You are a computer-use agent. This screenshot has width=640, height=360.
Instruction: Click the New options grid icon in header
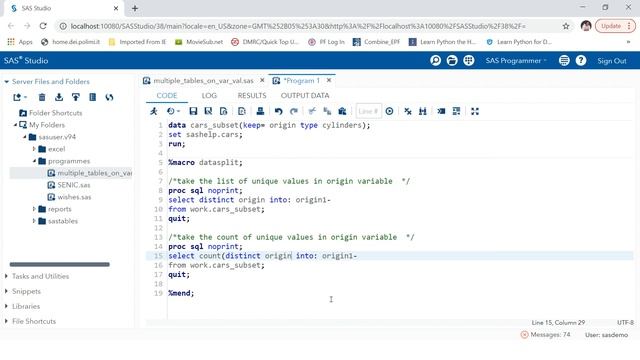pyautogui.click(x=469, y=60)
